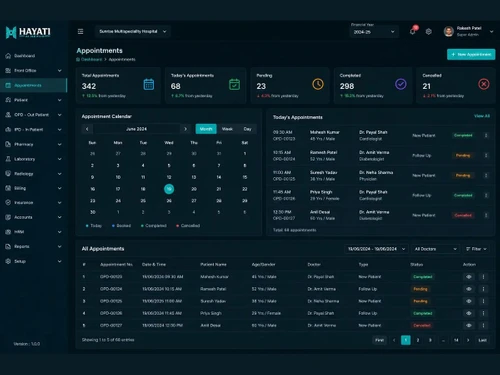Click the Radiology sidebar icon

pos(8,173)
